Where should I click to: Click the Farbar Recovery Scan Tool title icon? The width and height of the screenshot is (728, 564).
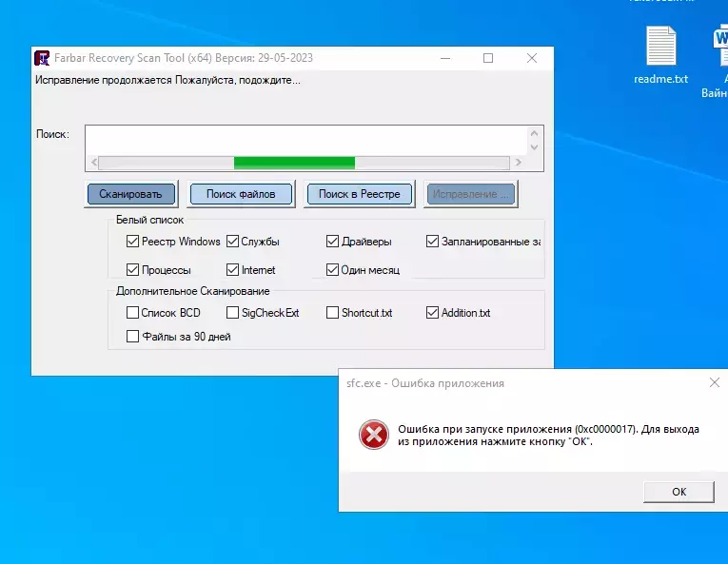[42, 58]
